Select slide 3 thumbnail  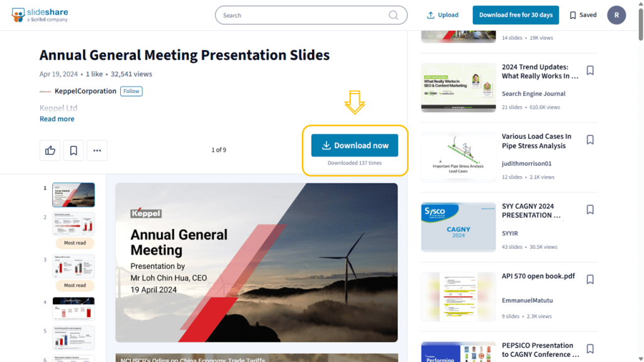pos(74,266)
